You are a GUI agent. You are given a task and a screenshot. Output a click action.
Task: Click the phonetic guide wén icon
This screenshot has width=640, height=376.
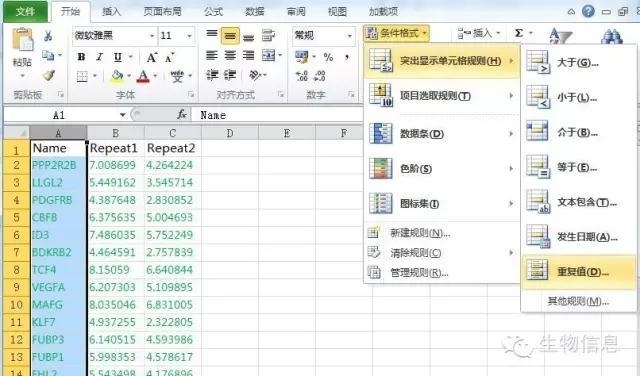coord(177,76)
